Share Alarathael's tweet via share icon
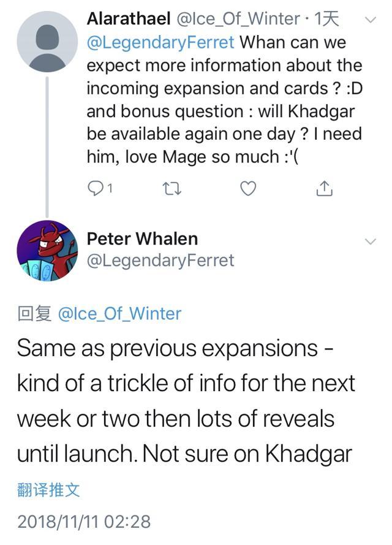Image resolution: width=392 pixels, height=545 pixels. click(324, 189)
